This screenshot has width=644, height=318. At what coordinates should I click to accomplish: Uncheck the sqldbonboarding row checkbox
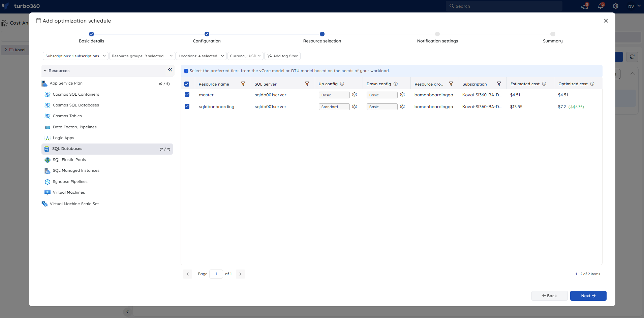click(x=187, y=106)
